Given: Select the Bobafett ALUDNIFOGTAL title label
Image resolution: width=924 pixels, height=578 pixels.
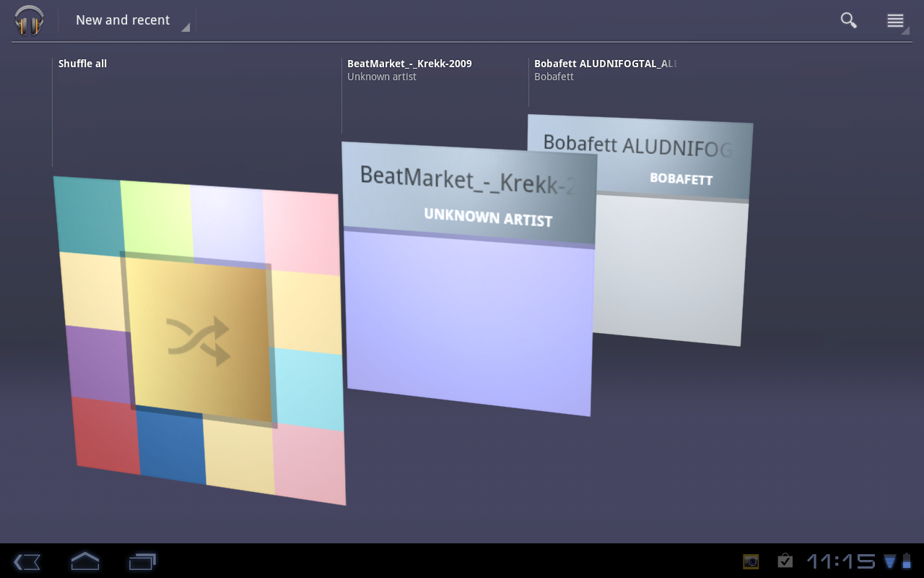Looking at the screenshot, I should (x=605, y=64).
